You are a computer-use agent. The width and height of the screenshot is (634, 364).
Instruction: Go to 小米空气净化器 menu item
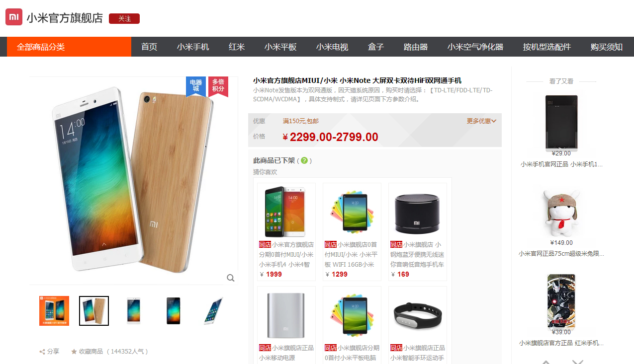[x=475, y=47]
